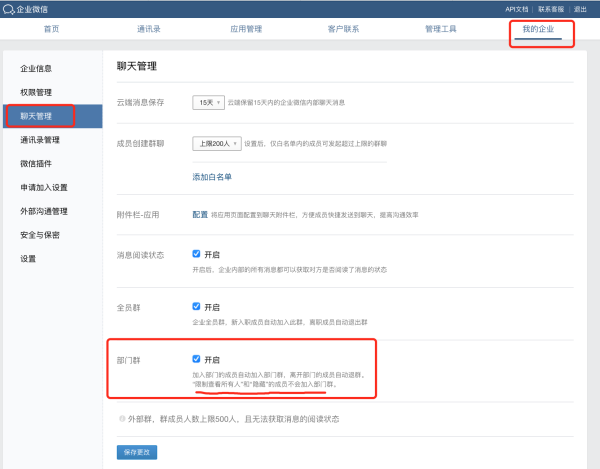Open the 首页 tab
Viewport: 600px width, 469px height.
(x=51, y=30)
